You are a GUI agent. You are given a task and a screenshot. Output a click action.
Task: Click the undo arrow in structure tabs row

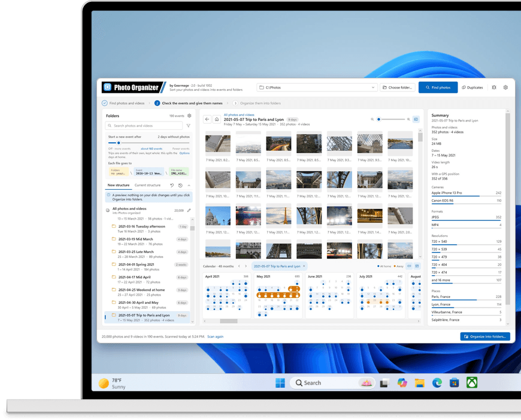coord(172,185)
